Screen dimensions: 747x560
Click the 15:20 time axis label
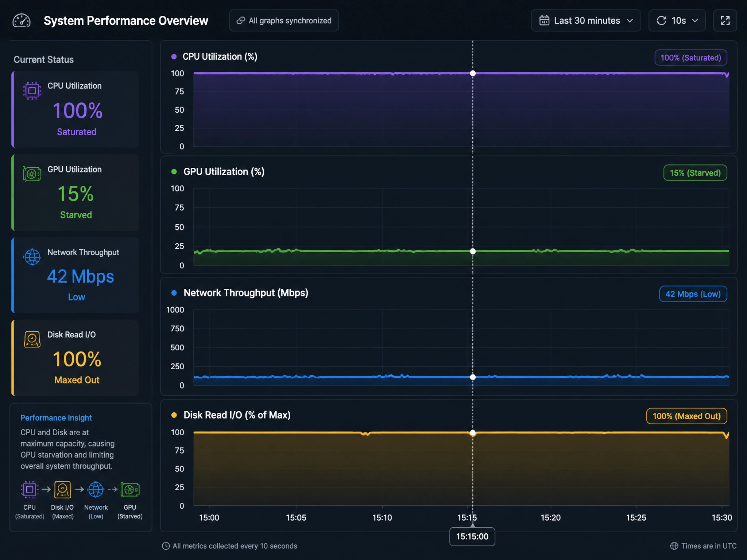point(550,517)
